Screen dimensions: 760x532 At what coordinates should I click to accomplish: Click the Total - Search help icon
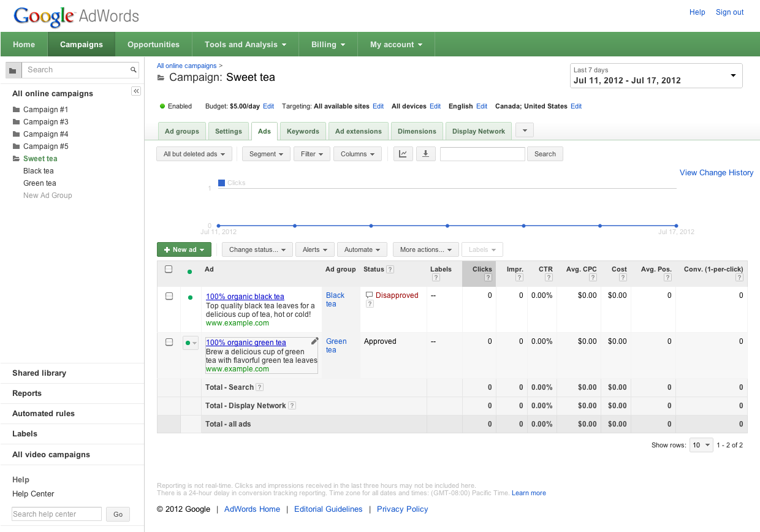260,387
